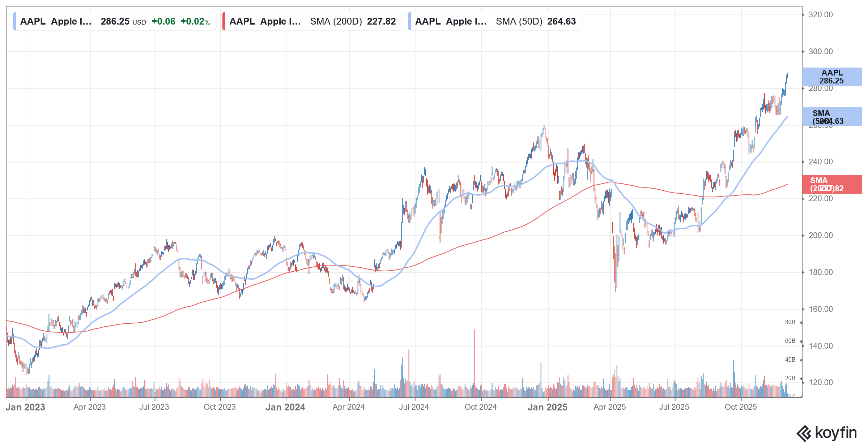Toggle the AAPL candlestick series off

point(14,21)
